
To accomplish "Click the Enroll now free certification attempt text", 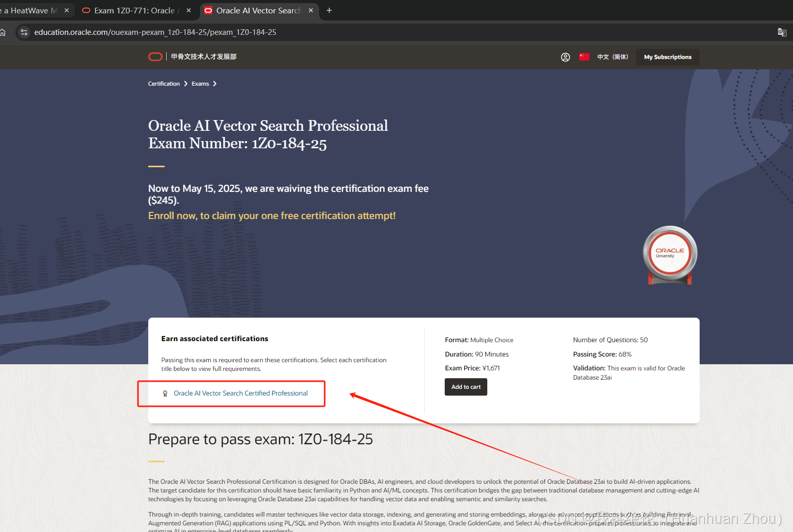I will 272,216.
